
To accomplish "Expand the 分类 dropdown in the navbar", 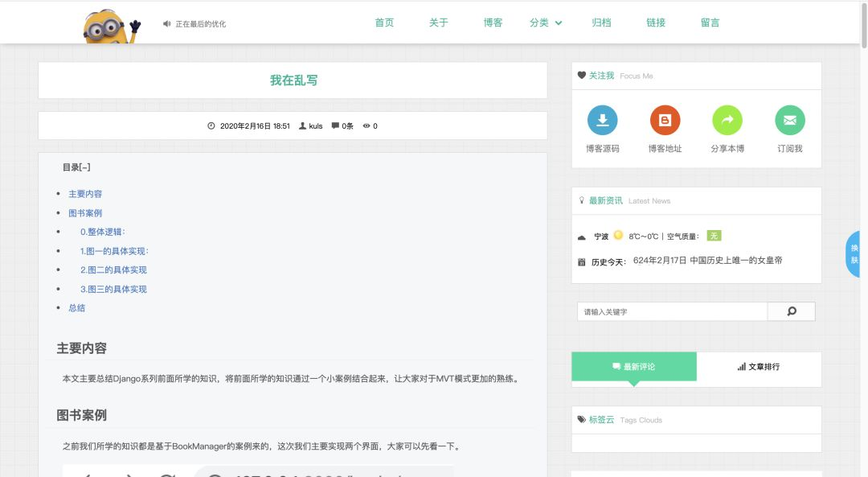I will click(x=547, y=23).
